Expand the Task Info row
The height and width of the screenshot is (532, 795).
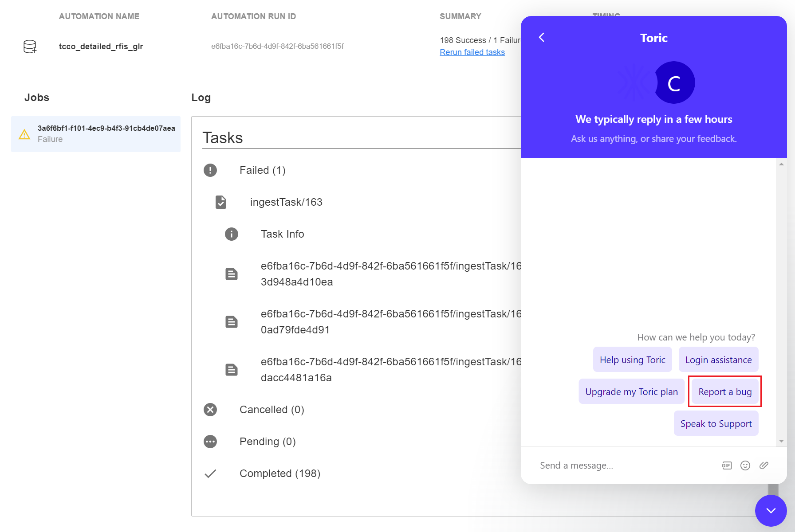point(283,234)
